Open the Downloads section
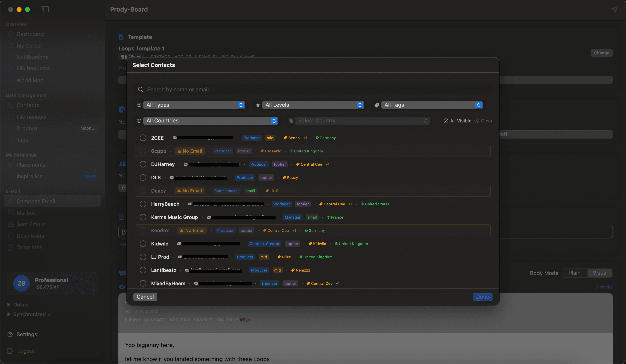The image size is (626, 364). click(30, 236)
